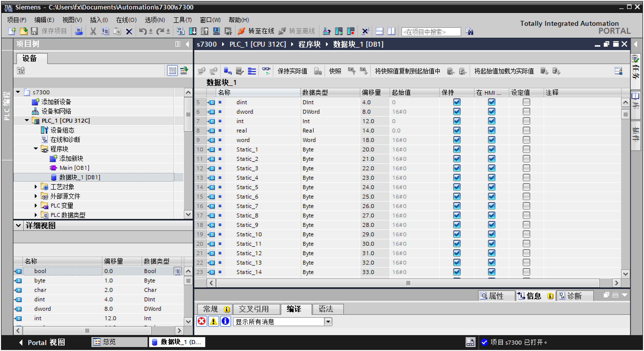
Task: Click red error filter icon in compile tab
Action: point(201,321)
